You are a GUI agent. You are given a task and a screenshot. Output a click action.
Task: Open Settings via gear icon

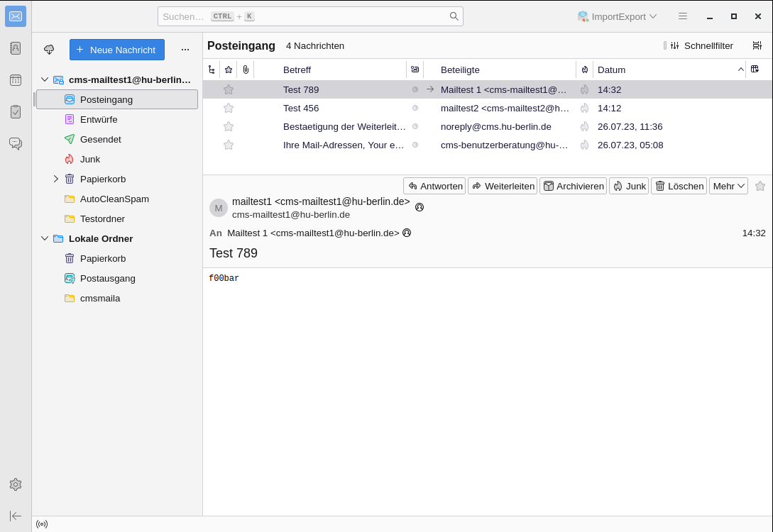[x=16, y=484]
